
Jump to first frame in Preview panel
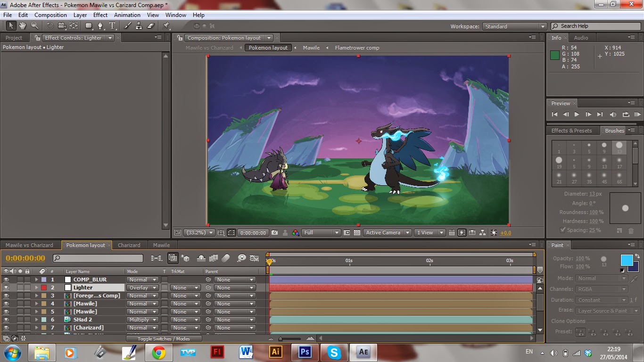coord(554,114)
